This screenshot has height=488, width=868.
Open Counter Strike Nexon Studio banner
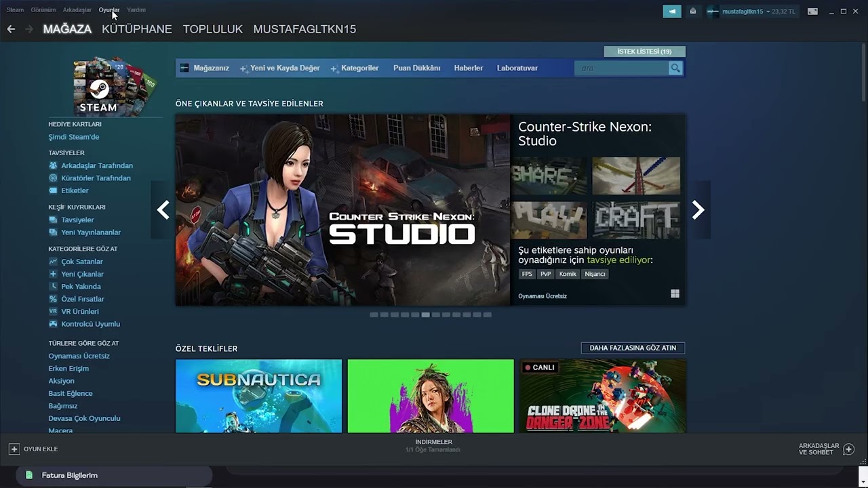pyautogui.click(x=342, y=210)
